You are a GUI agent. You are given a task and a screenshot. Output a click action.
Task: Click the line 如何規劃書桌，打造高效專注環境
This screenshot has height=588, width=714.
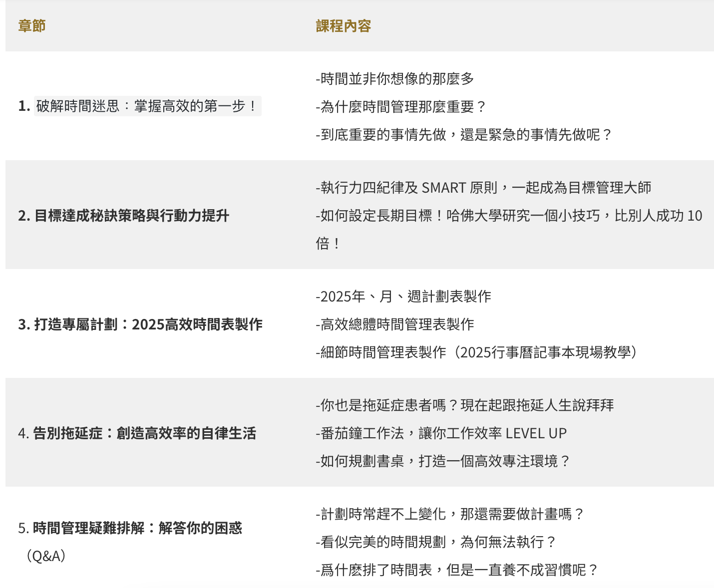click(443, 461)
